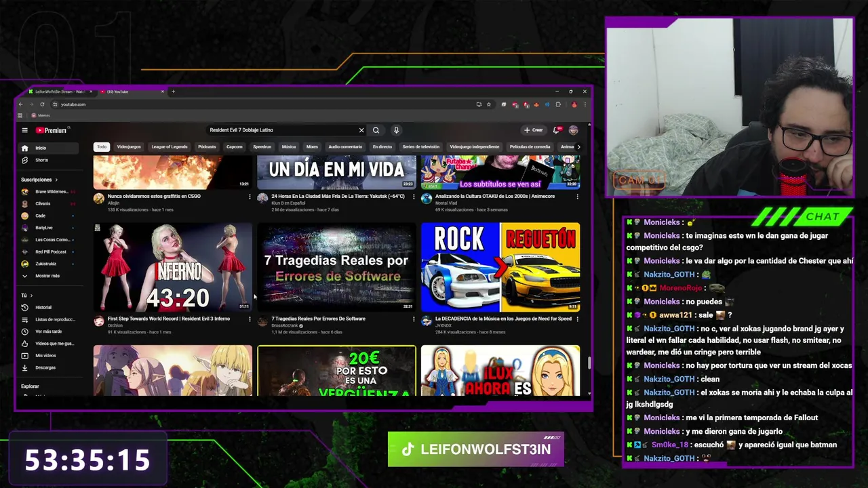The height and width of the screenshot is (488, 868).
Task: Open Rock vs Reguetón Need for Speed thumbnail
Action: pyautogui.click(x=500, y=267)
